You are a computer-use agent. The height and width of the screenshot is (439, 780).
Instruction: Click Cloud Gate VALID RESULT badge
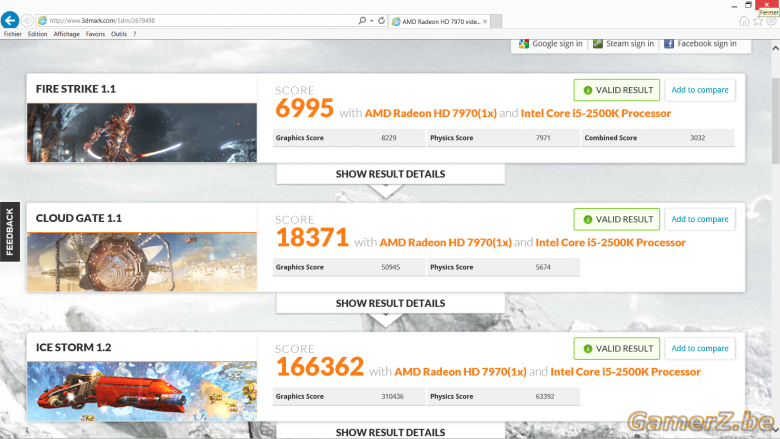(x=617, y=219)
